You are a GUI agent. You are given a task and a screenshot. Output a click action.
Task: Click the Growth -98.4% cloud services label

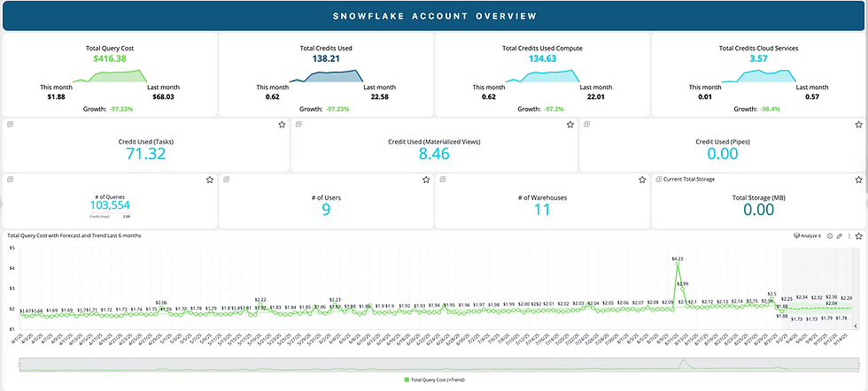click(x=758, y=109)
